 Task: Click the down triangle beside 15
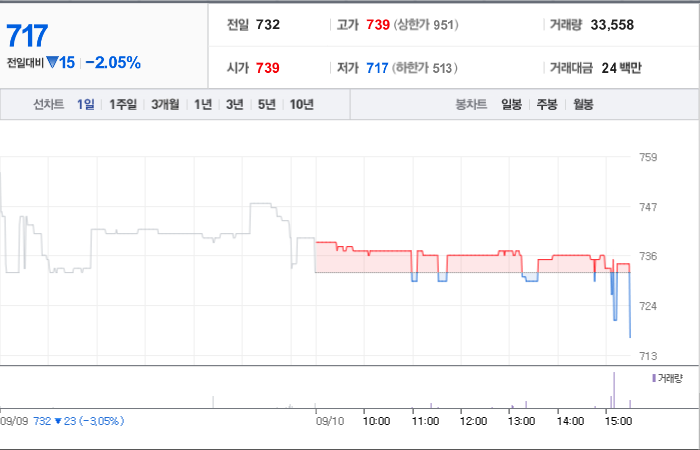coord(52,62)
